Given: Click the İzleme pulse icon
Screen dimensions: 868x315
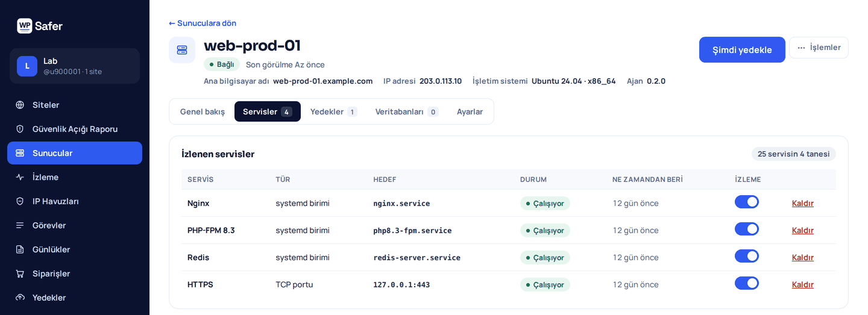Looking at the screenshot, I should pos(20,177).
